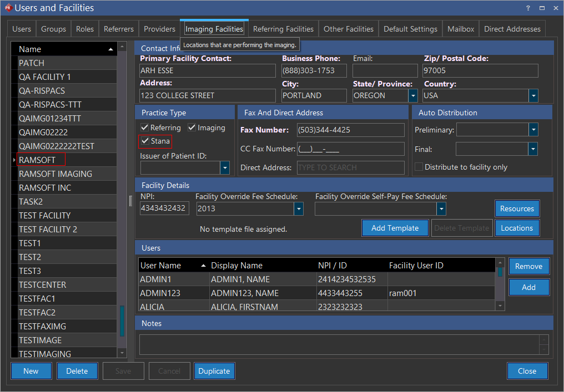Click the help question mark icon
564x392 pixels.
click(527, 8)
